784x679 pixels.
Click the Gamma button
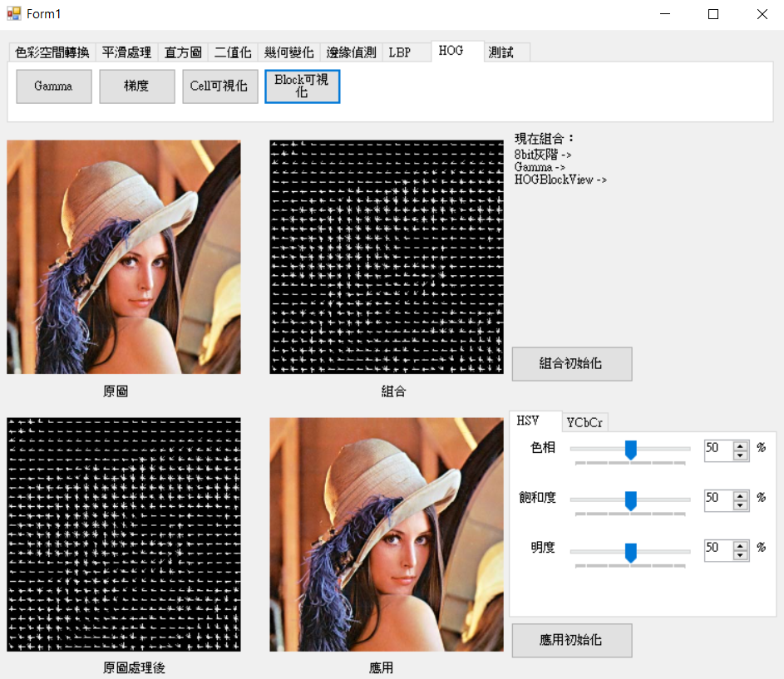point(54,86)
